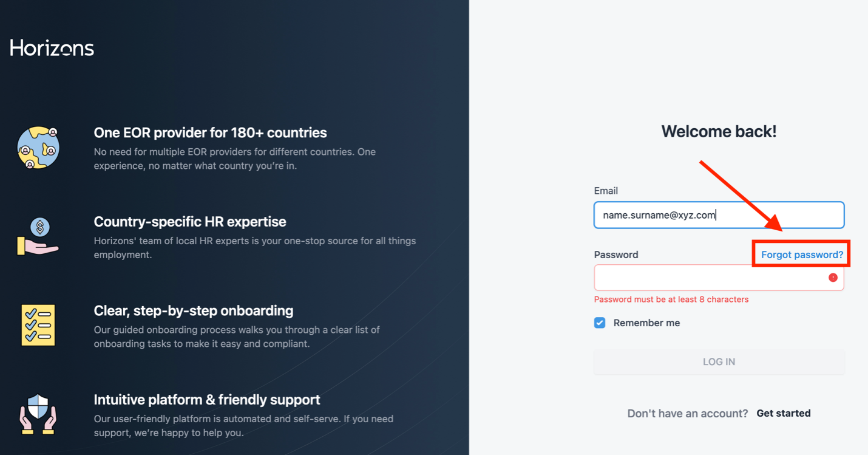
Task: Open the Forgot password? link
Action: pyautogui.click(x=802, y=255)
